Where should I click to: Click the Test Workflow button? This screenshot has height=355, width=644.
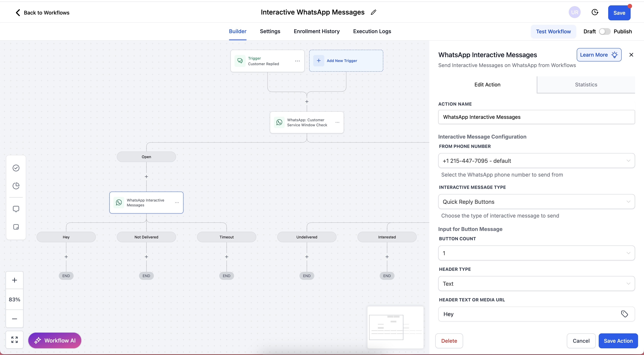[x=553, y=31]
